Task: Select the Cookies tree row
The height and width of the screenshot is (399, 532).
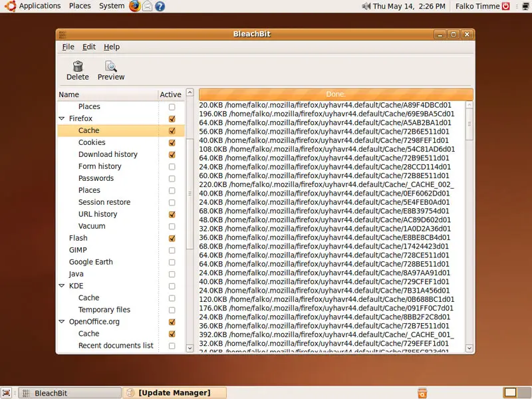Action: 121,142
